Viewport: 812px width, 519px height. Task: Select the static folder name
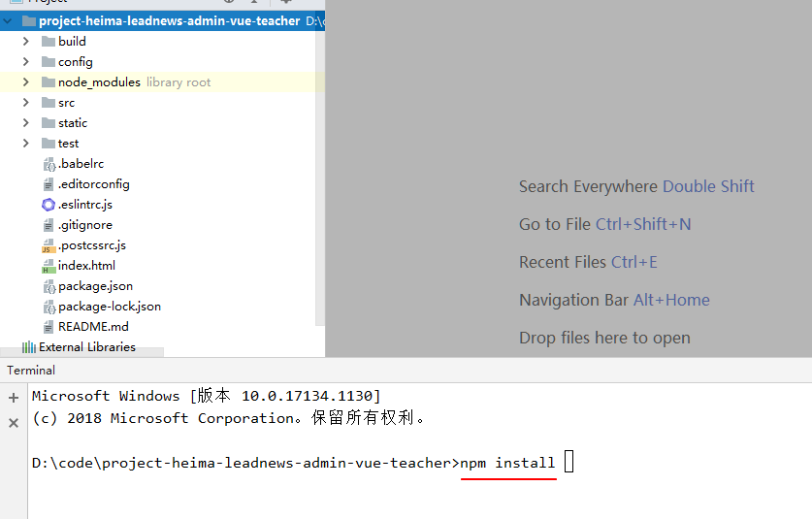point(73,123)
